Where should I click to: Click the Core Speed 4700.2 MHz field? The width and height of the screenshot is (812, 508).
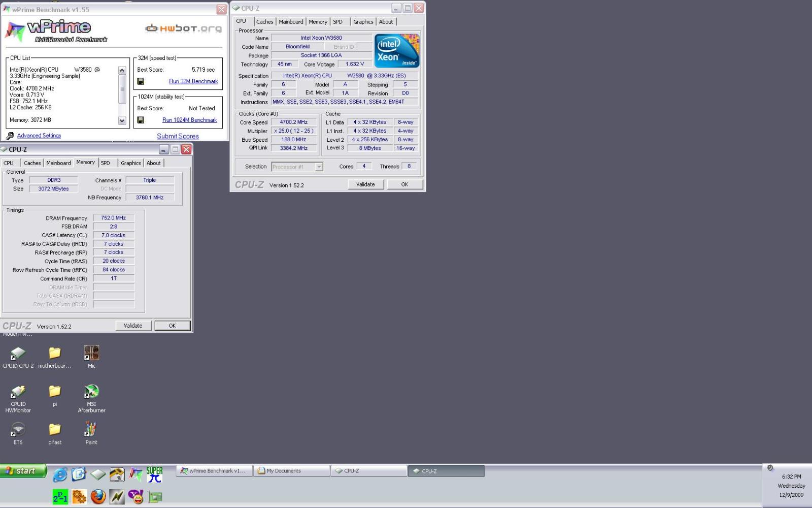click(293, 122)
